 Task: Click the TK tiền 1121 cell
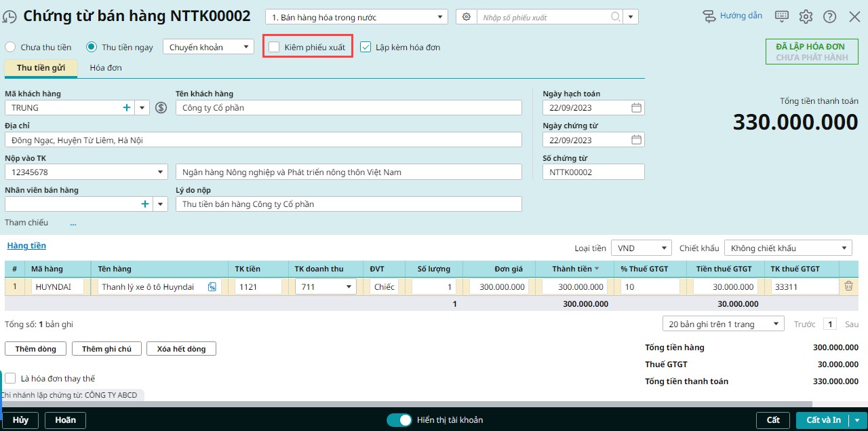point(258,287)
